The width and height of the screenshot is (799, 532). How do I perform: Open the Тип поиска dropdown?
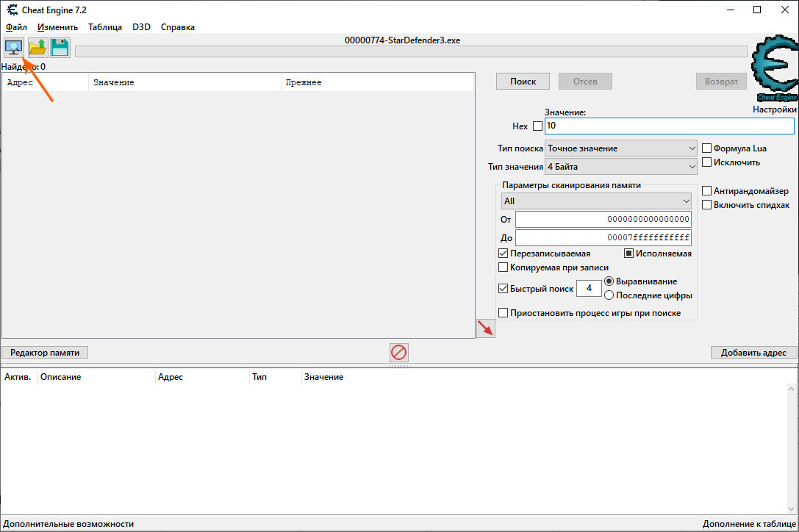620,148
